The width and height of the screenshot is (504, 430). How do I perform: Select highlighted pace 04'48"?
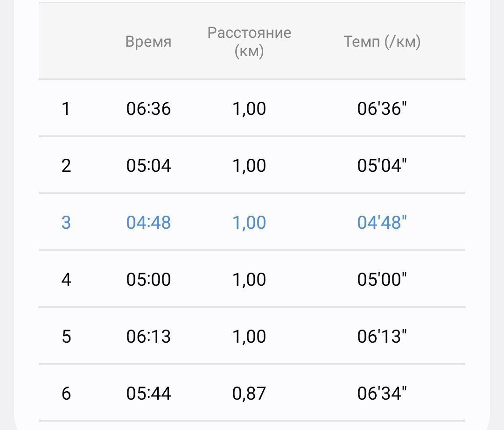382,223
